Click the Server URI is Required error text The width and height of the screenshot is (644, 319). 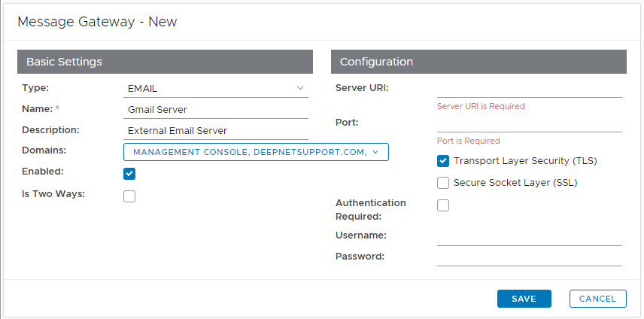tap(481, 106)
